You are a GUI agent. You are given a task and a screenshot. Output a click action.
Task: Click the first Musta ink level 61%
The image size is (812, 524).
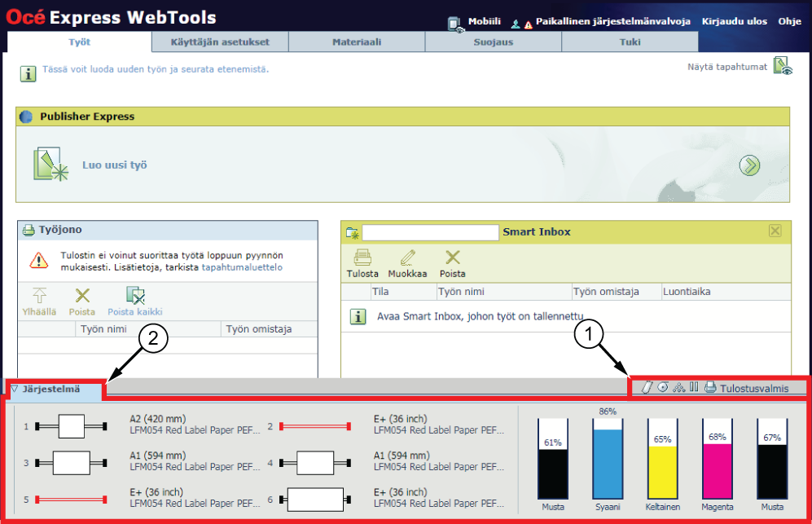click(552, 459)
